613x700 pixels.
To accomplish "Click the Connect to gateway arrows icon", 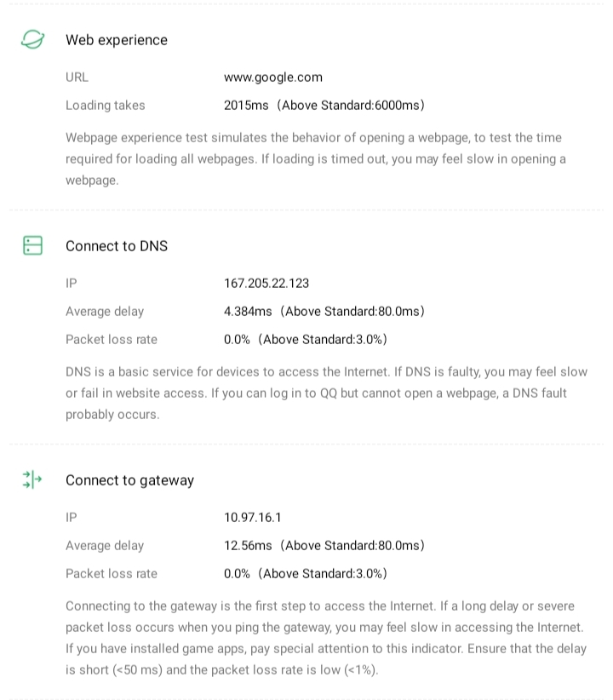I will [32, 480].
